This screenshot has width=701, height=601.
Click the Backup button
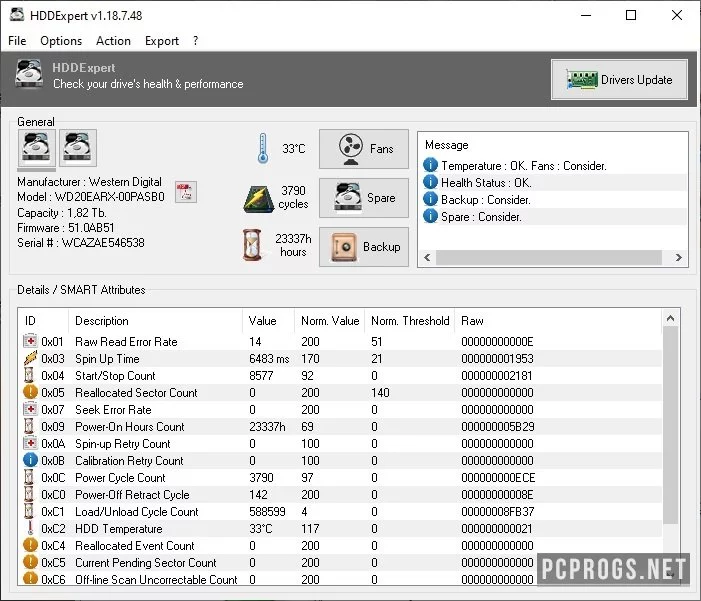pyautogui.click(x=363, y=247)
